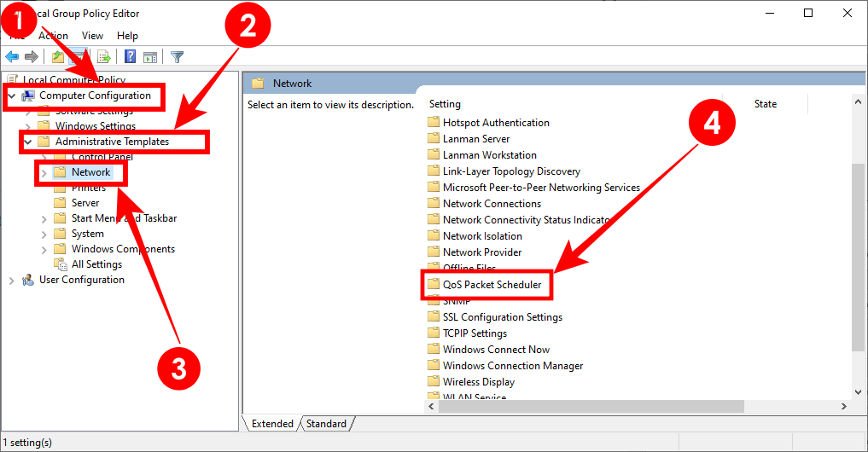Open the Action menu
Viewport: 868px width, 452px height.
tap(53, 36)
